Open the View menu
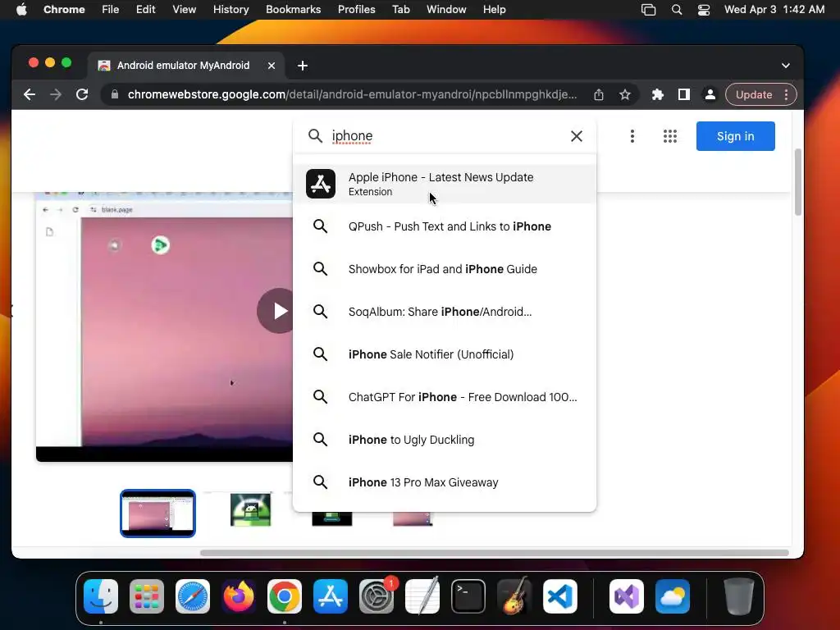840x630 pixels. pyautogui.click(x=185, y=9)
